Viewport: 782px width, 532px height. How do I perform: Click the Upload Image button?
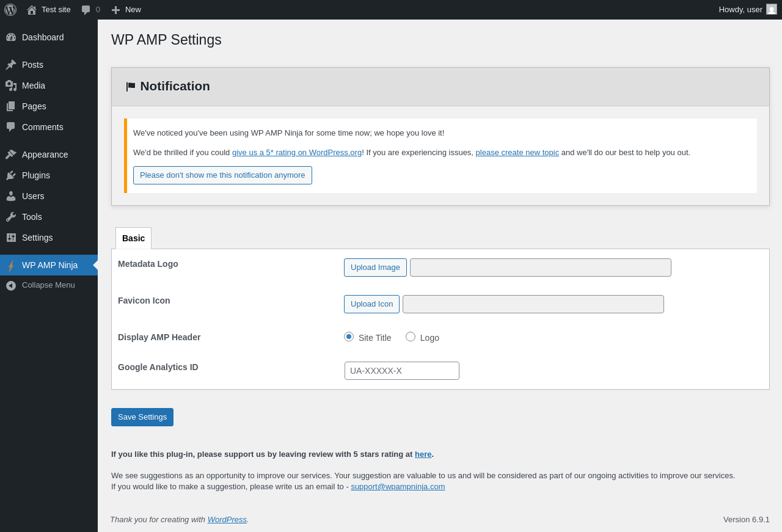tap(375, 268)
